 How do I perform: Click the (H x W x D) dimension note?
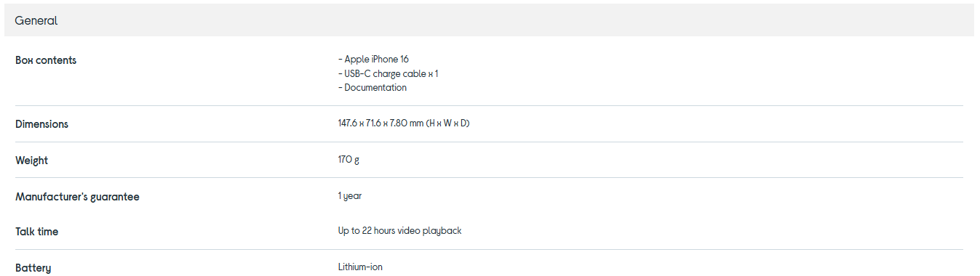[x=447, y=123]
